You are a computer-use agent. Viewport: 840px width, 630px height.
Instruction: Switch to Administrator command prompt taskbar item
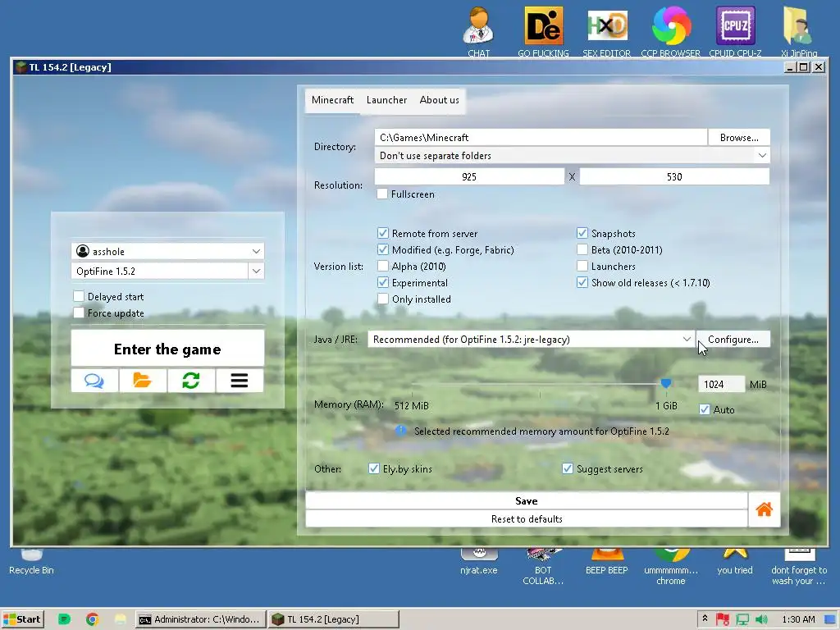[200, 619]
